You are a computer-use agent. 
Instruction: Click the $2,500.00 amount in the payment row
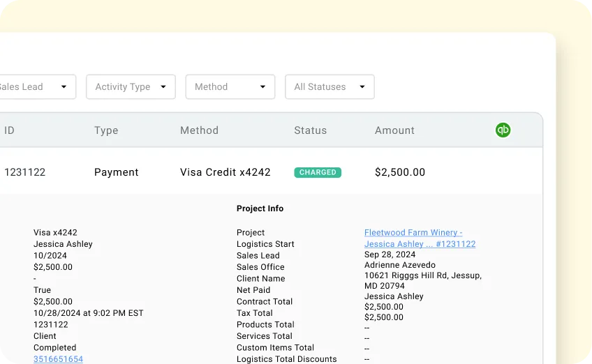click(x=400, y=172)
